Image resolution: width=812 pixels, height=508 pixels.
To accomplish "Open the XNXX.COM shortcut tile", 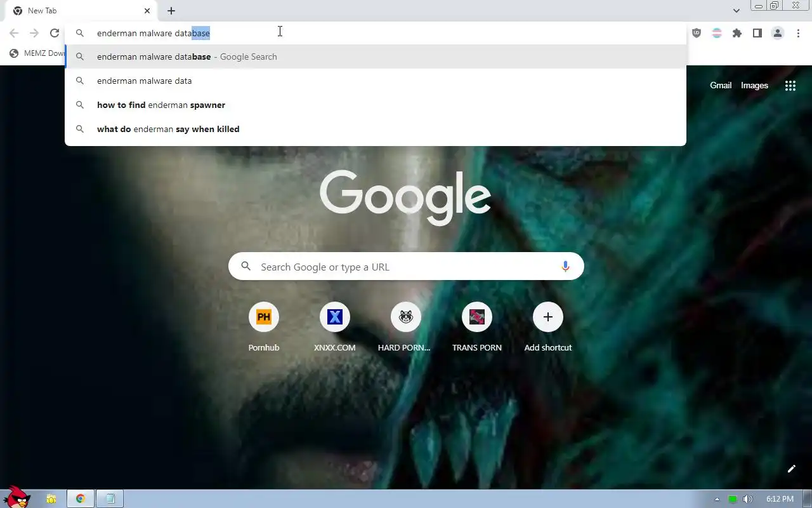I will pyautogui.click(x=335, y=327).
